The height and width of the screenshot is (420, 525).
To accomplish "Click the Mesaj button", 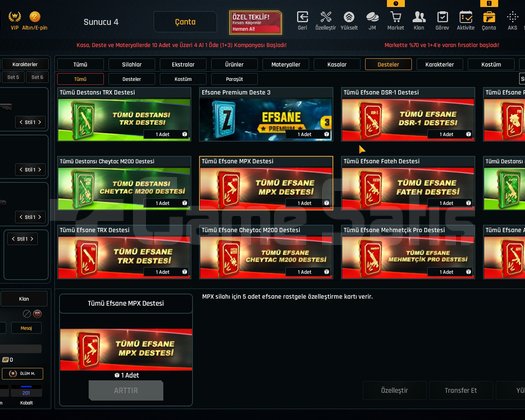I will (x=26, y=328).
